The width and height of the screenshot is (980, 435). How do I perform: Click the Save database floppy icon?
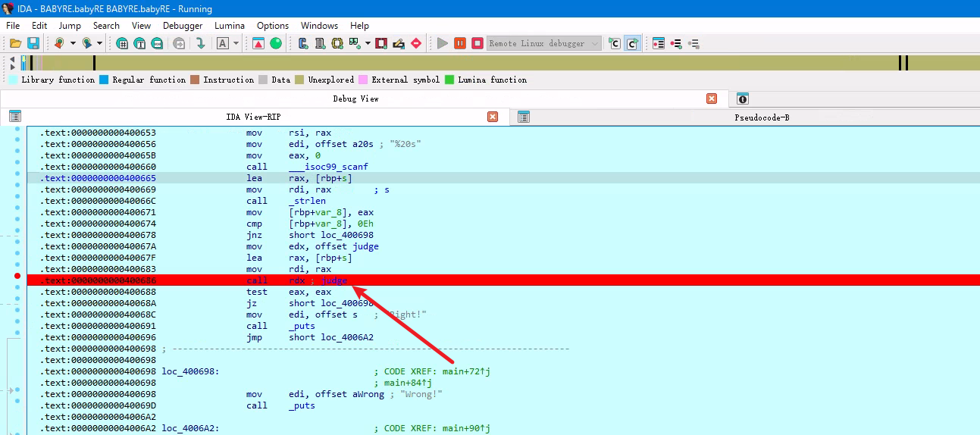[x=33, y=43]
